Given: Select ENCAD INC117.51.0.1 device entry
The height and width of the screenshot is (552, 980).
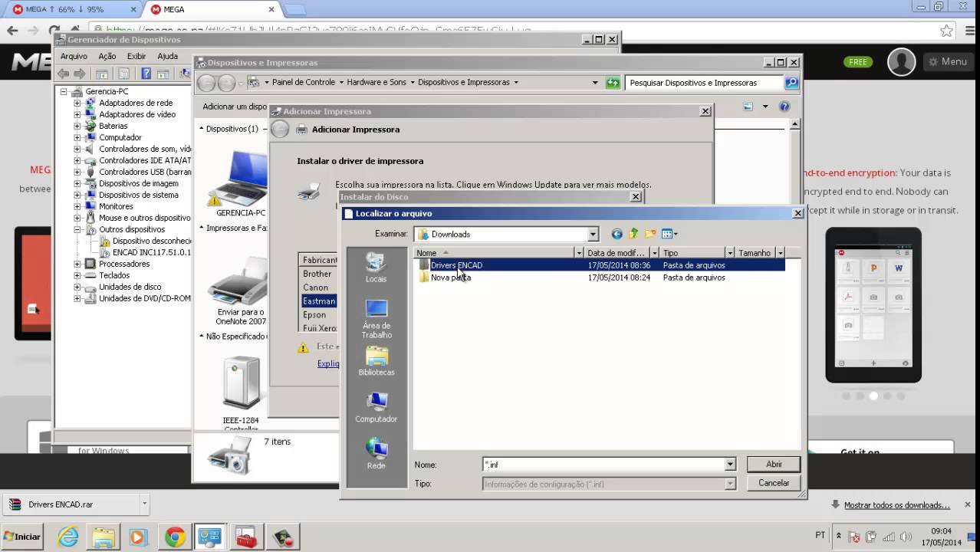Looking at the screenshot, I should coord(151,252).
